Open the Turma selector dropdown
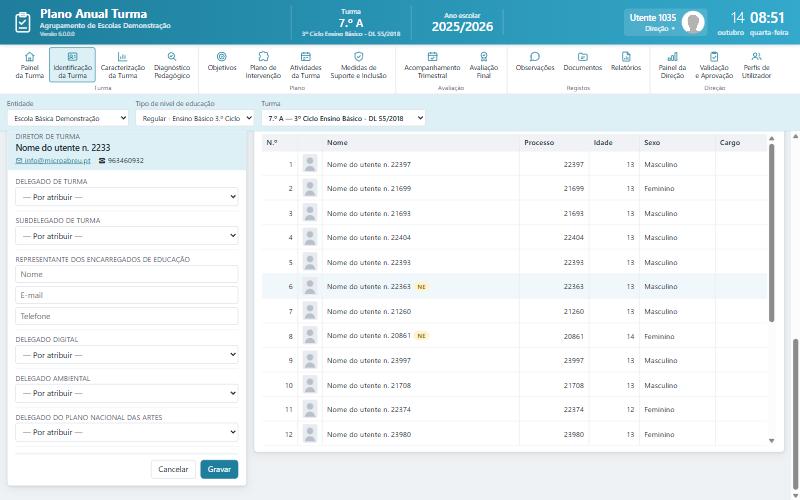 point(343,118)
